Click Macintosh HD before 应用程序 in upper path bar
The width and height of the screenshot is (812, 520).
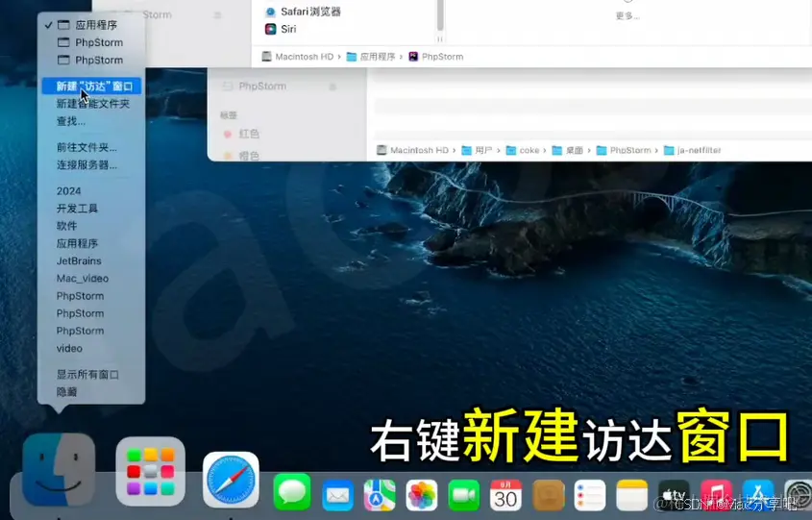[x=298, y=57]
